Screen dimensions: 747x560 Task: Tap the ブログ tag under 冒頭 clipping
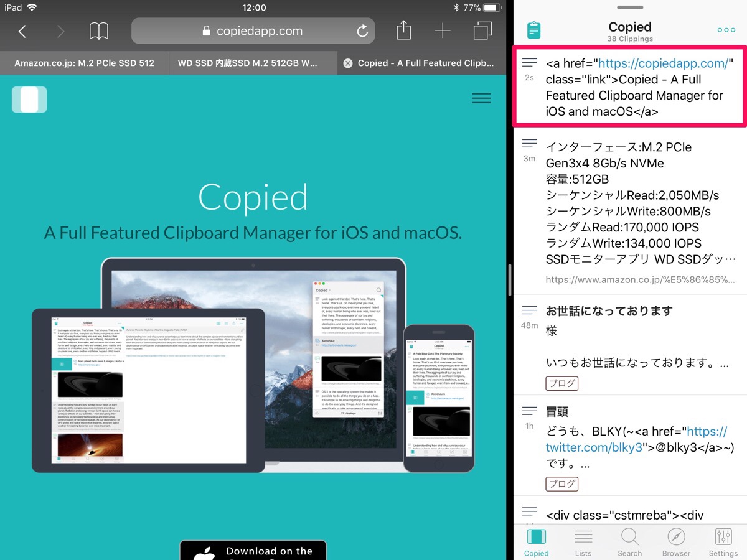click(x=562, y=484)
